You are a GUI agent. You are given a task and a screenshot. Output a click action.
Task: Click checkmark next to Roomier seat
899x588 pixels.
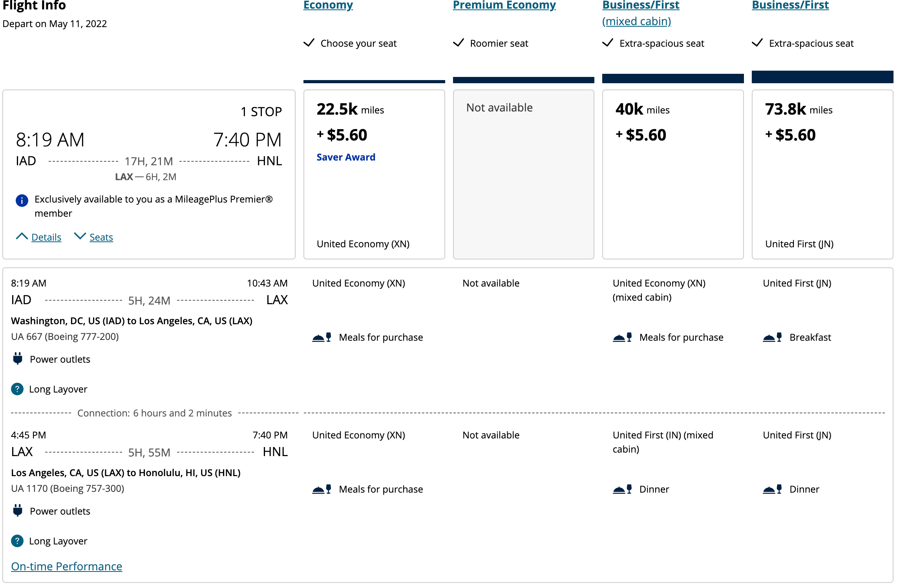[459, 42]
